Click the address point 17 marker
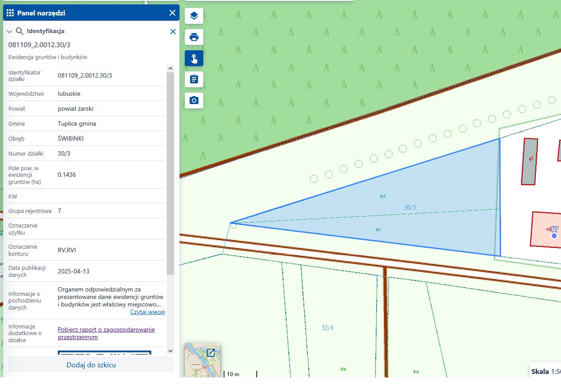Image resolution: width=561 pixels, height=392 pixels. pos(554,236)
